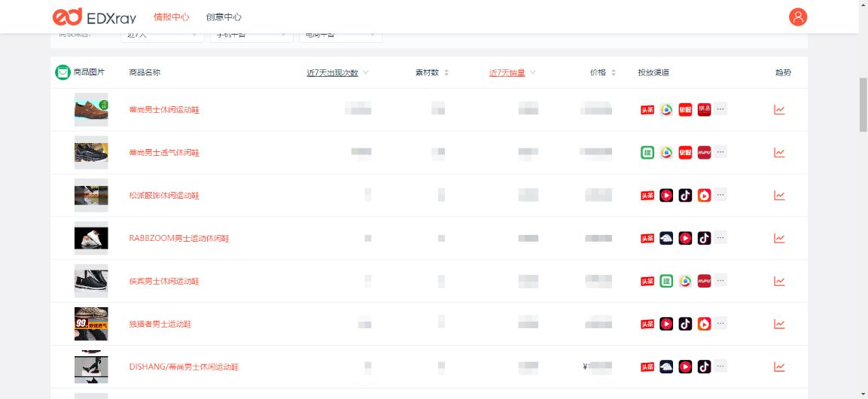This screenshot has height=399, width=868.
Task: Click 快报 channel icon in 蒂尚男士透气休闲鞋 row
Action: [685, 152]
